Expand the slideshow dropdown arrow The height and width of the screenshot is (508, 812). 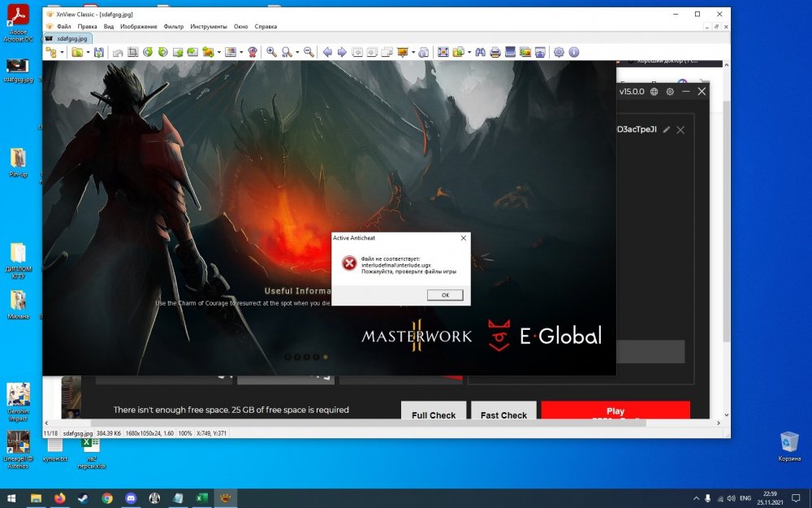[x=413, y=53]
